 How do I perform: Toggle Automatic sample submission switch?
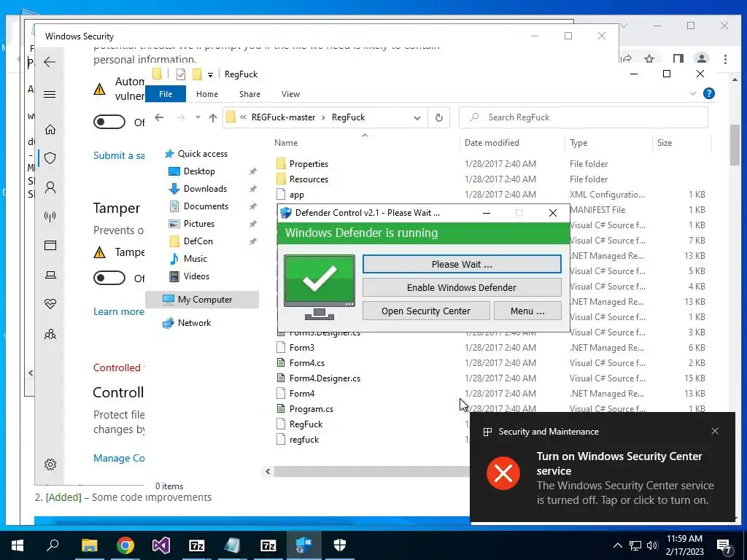pos(109,122)
